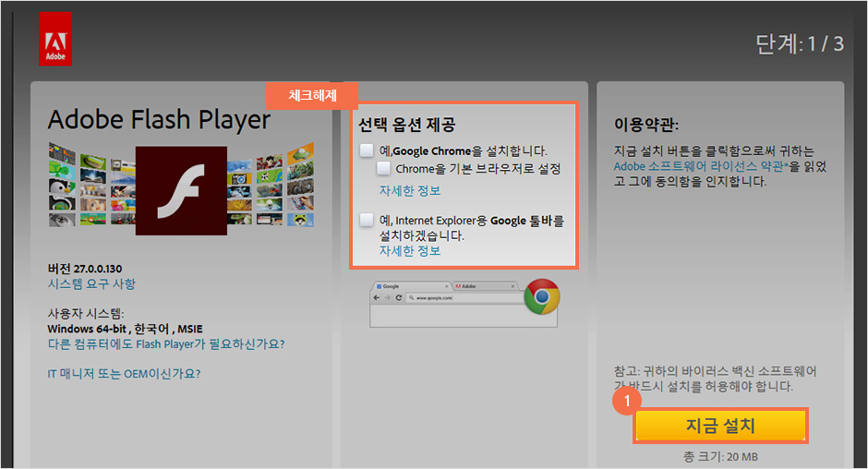Image resolution: width=868 pixels, height=469 pixels.
Task: Click the Flash Player logo image
Action: [181, 190]
